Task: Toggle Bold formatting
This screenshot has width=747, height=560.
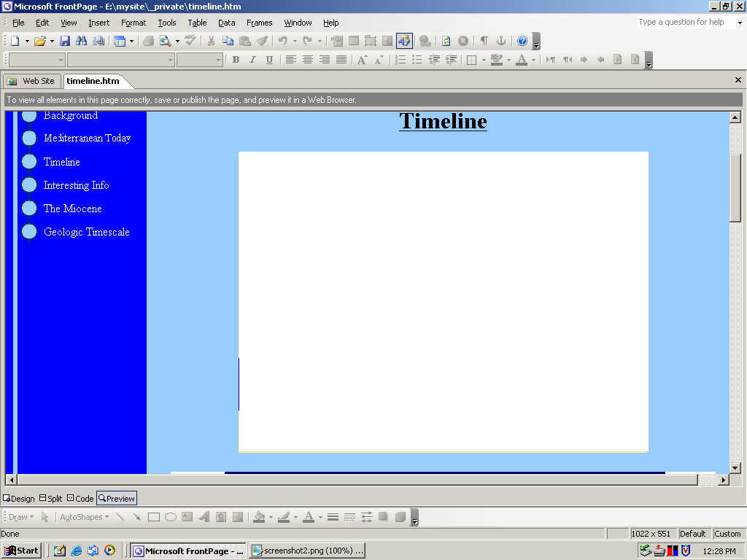Action: pos(236,60)
